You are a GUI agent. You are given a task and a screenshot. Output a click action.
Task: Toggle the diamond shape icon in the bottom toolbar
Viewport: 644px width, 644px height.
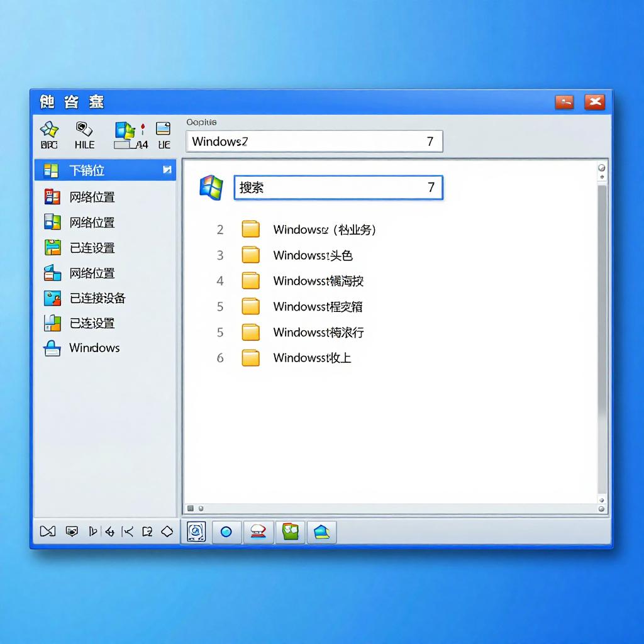[x=167, y=531]
